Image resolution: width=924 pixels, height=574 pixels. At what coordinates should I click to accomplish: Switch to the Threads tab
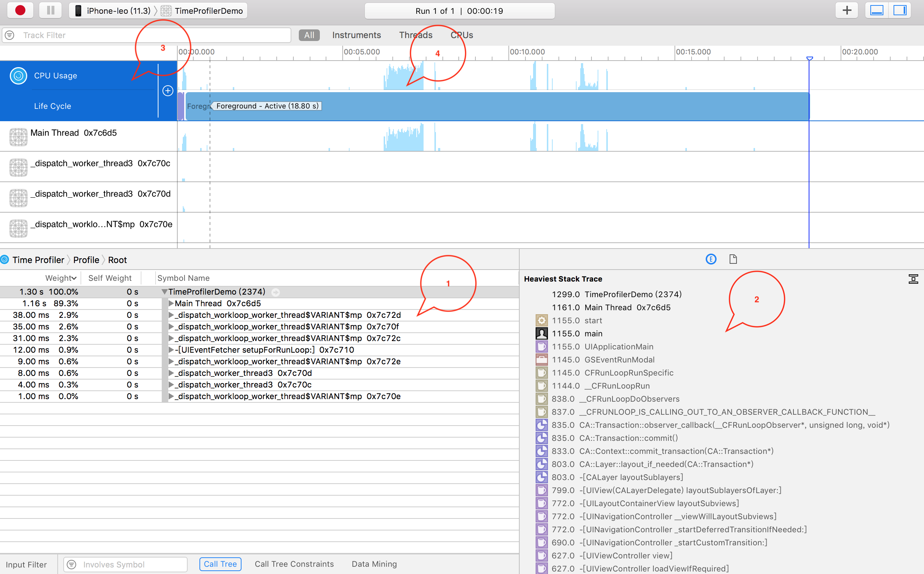point(416,35)
